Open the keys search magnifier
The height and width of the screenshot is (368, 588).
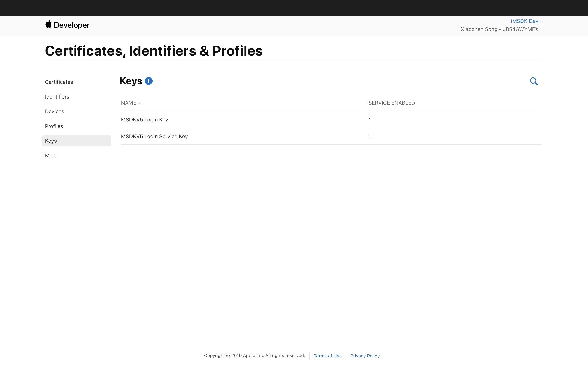[533, 81]
